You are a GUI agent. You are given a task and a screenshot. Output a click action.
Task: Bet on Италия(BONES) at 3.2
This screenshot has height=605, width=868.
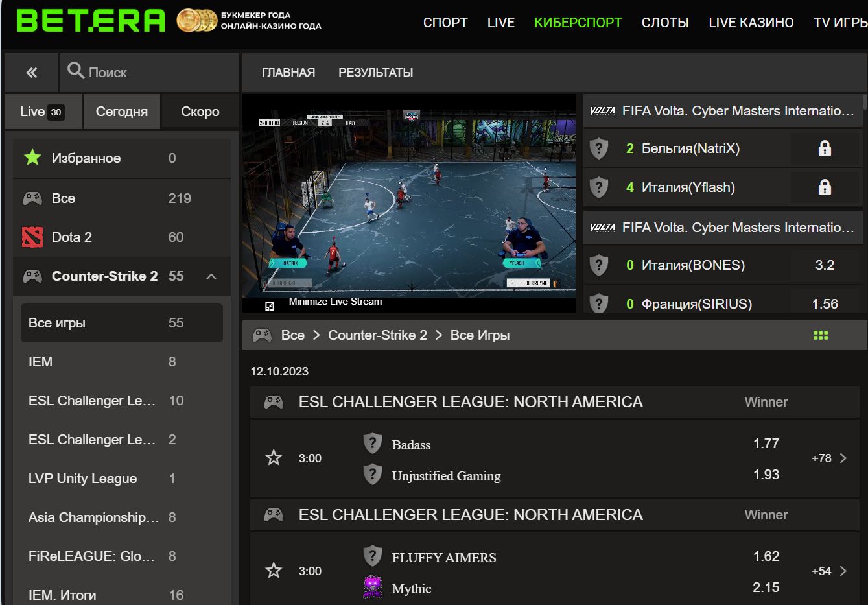(825, 265)
